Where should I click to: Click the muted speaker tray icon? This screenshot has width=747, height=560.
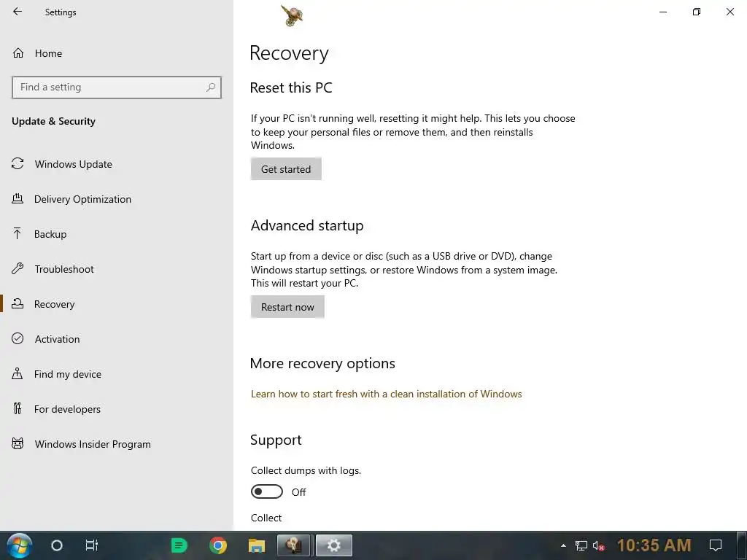coord(599,545)
